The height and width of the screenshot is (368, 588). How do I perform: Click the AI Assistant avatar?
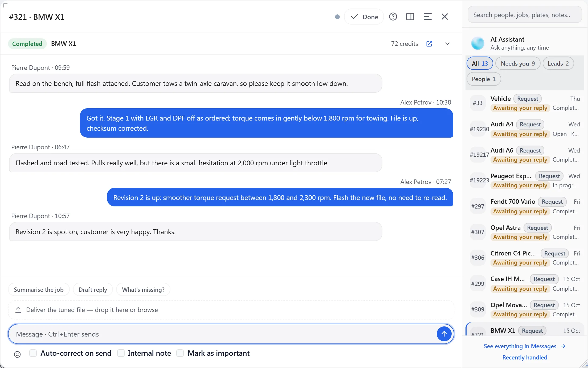[478, 43]
